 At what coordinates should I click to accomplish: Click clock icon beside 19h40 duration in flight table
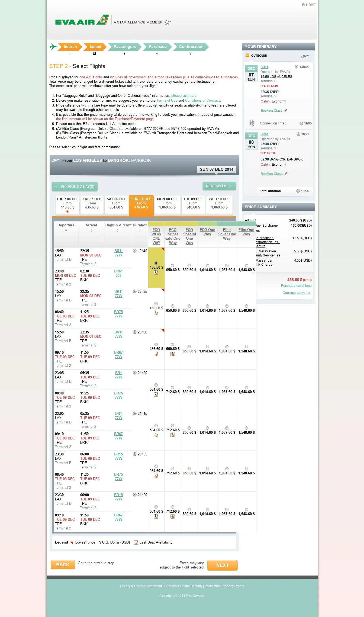coord(135,251)
